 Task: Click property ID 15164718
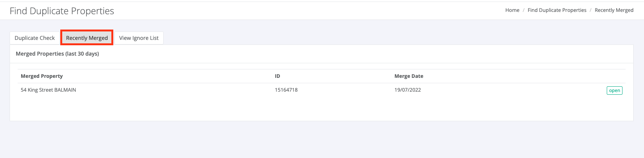pyautogui.click(x=286, y=90)
